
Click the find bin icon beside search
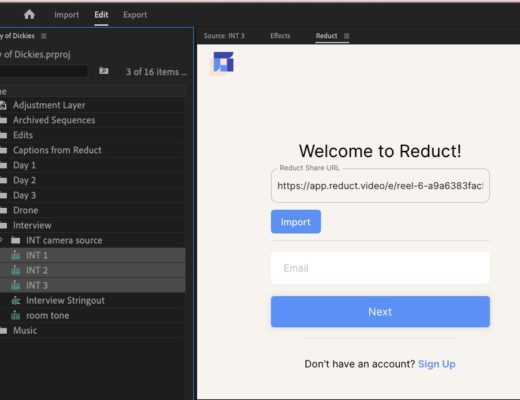[x=104, y=71]
